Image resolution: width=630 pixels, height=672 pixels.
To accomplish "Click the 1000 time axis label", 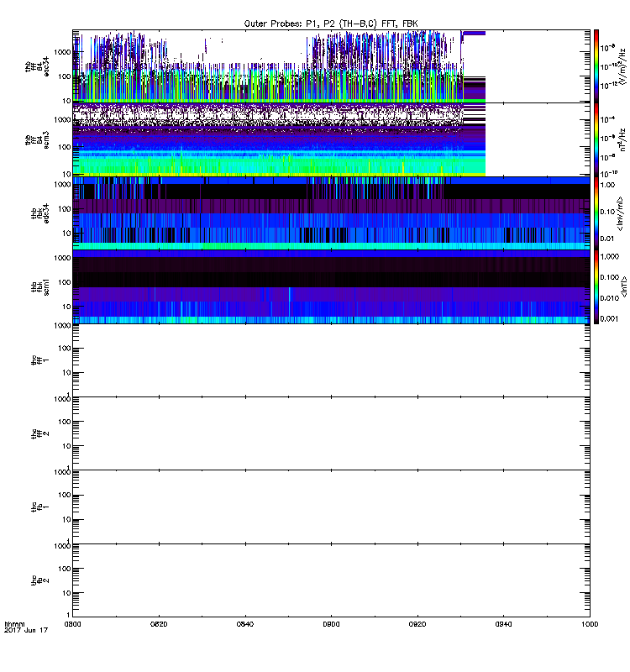I will (x=590, y=624).
